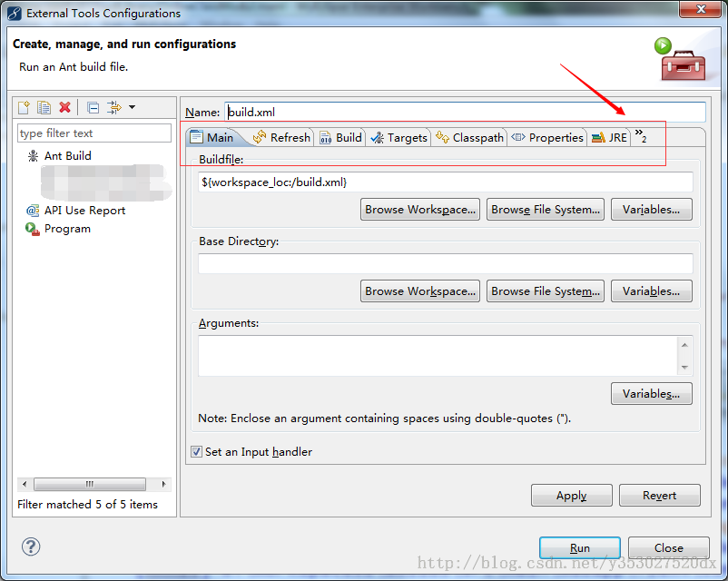Duplicate the selected launch configuration

[44, 107]
